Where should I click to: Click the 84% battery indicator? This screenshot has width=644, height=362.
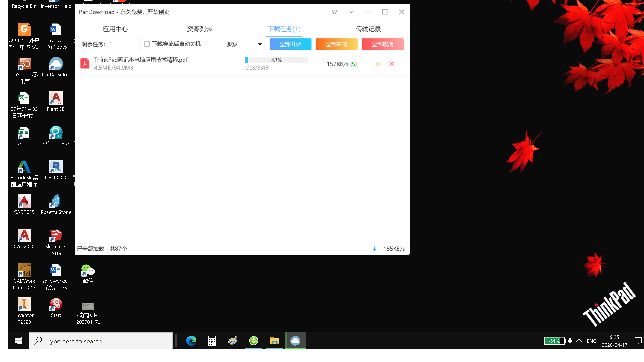(555, 341)
